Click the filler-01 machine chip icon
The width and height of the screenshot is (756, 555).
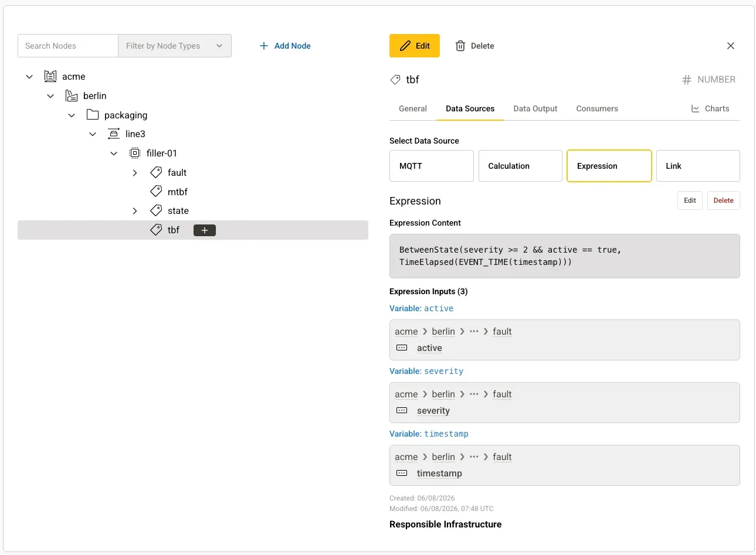[135, 153]
